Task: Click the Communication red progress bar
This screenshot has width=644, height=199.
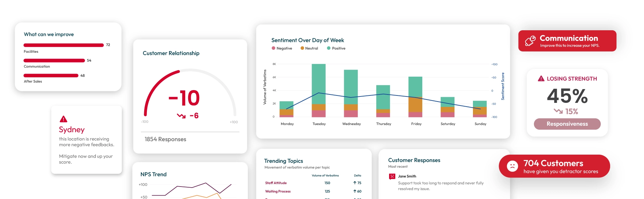Action: point(54,61)
